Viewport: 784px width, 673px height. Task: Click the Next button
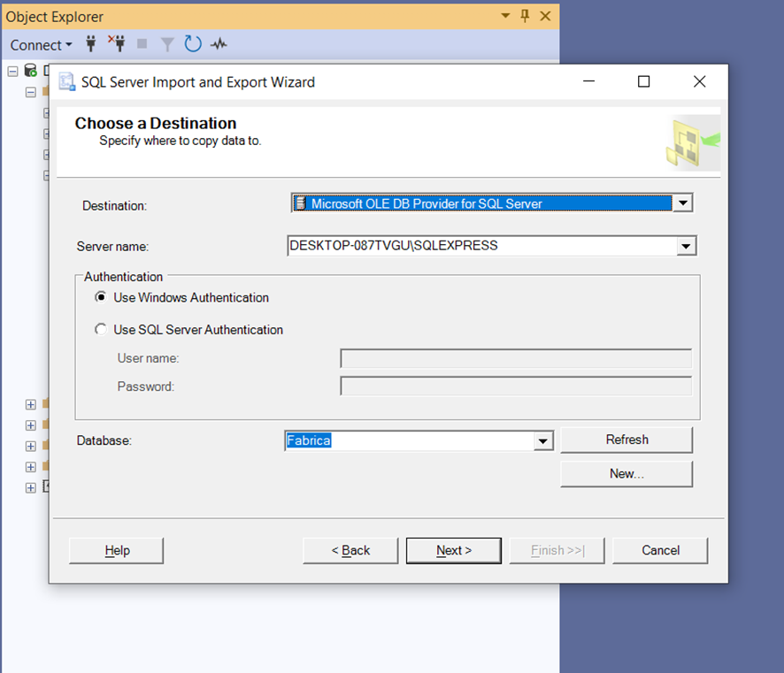point(454,551)
